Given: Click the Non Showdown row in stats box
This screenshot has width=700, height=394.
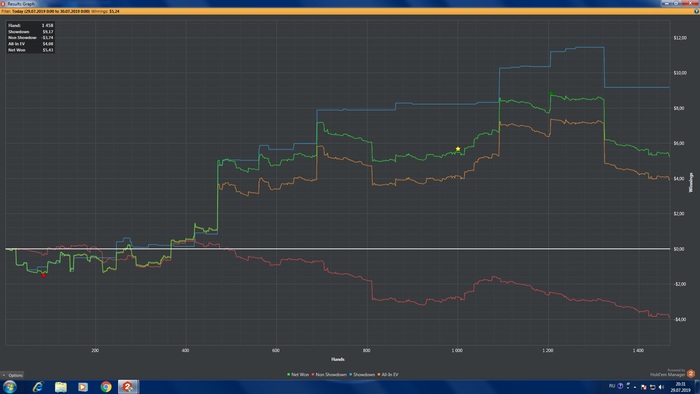Looking at the screenshot, I should click(x=30, y=37).
